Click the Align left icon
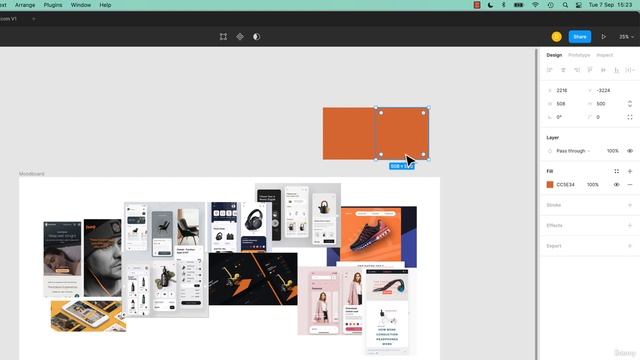 coord(550,70)
